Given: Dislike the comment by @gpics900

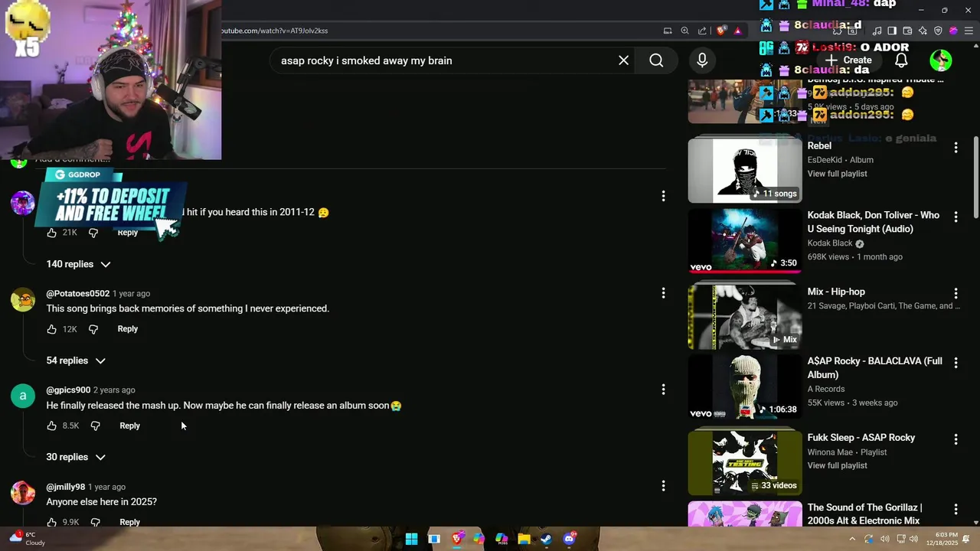Looking at the screenshot, I should point(95,425).
